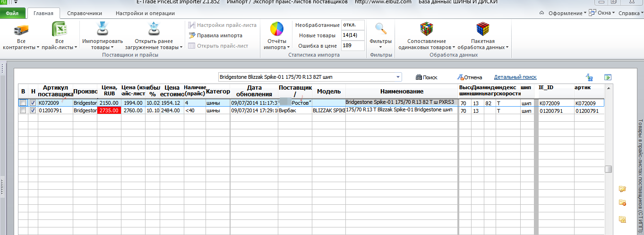Click the folder delete icon on right
This screenshot has width=644, height=235.
coord(622,203)
